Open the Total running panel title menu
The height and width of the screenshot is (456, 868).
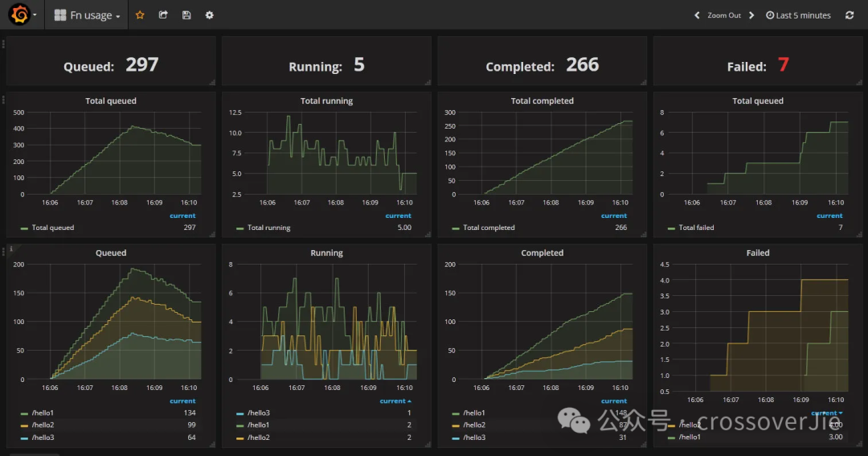click(x=326, y=101)
